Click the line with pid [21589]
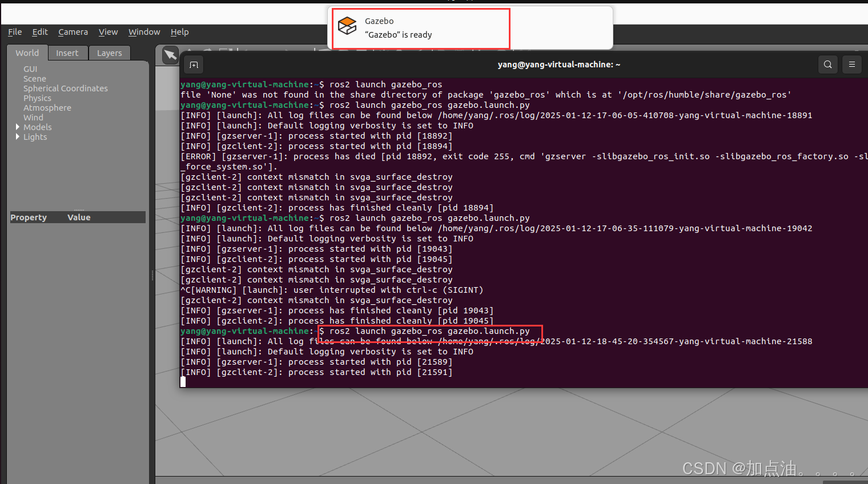The image size is (868, 484). pyautogui.click(x=316, y=362)
